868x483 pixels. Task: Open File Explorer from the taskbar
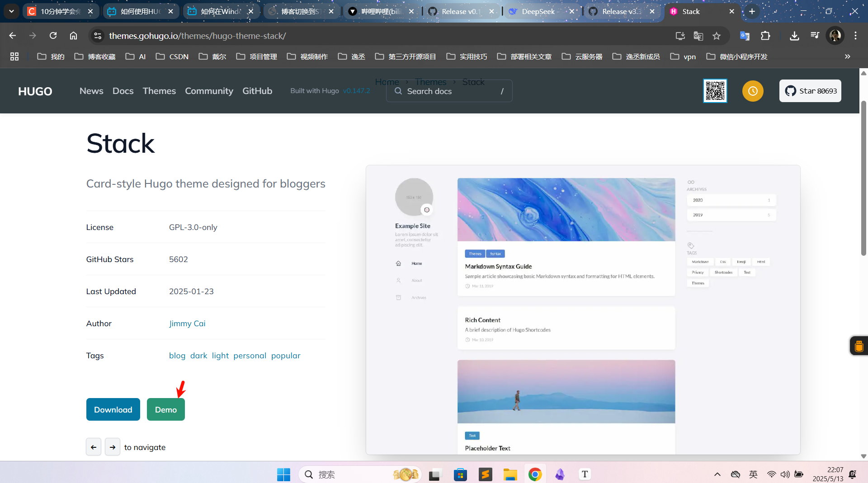point(510,474)
